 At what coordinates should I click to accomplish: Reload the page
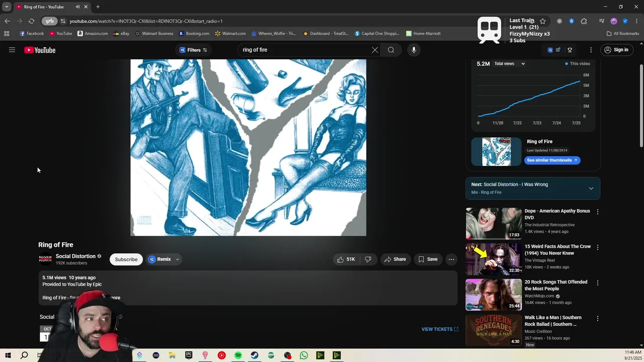(x=31, y=21)
